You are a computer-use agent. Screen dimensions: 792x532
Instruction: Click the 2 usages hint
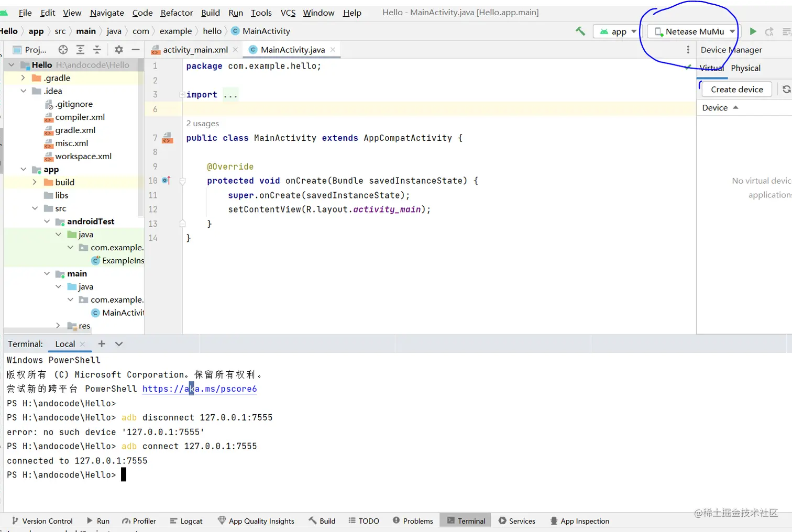(203, 124)
